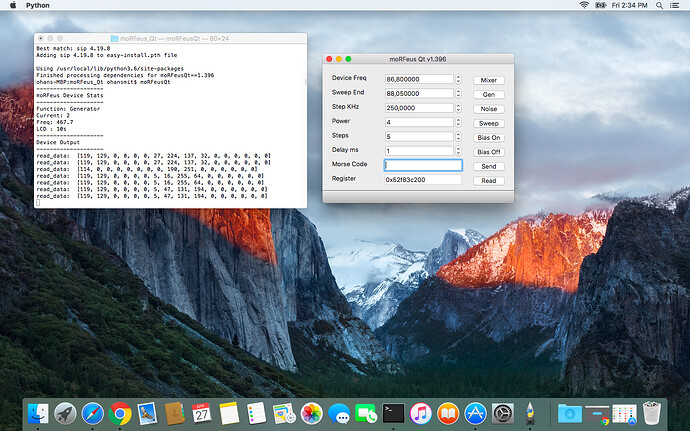
Task: Focus the Sweep End field
Action: pos(419,93)
